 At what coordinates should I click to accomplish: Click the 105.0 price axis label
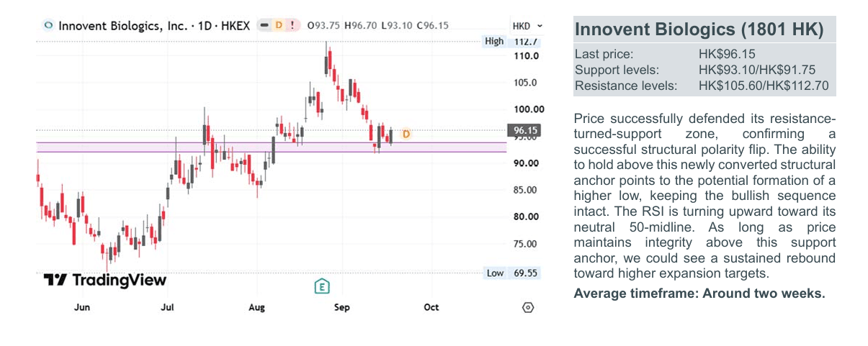point(525,82)
